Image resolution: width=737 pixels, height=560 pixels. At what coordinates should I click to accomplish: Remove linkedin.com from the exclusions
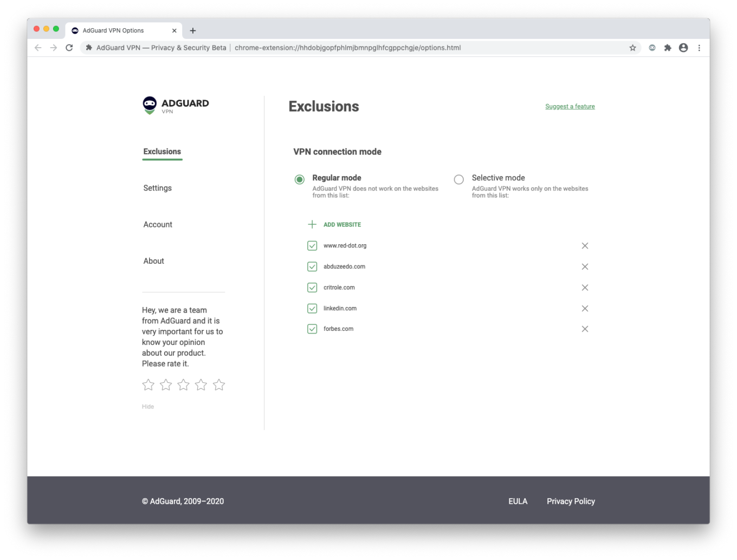[585, 308]
